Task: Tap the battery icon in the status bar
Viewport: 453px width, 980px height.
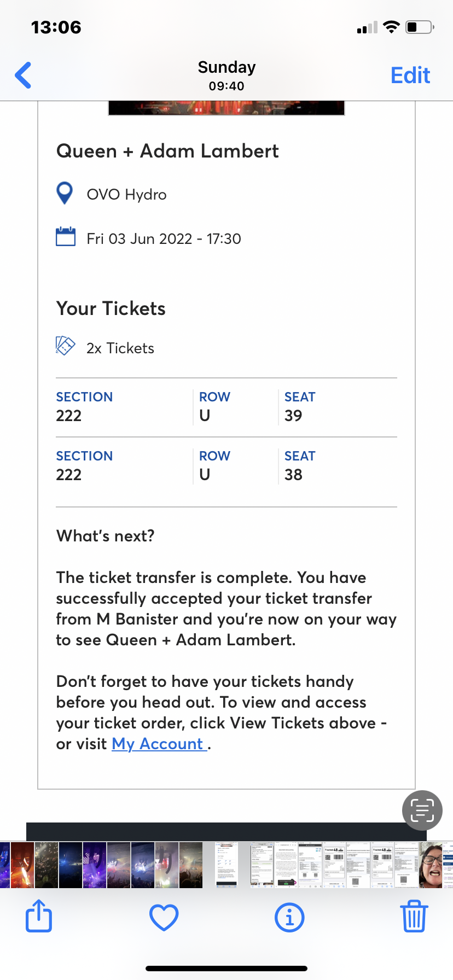Action: click(x=420, y=27)
